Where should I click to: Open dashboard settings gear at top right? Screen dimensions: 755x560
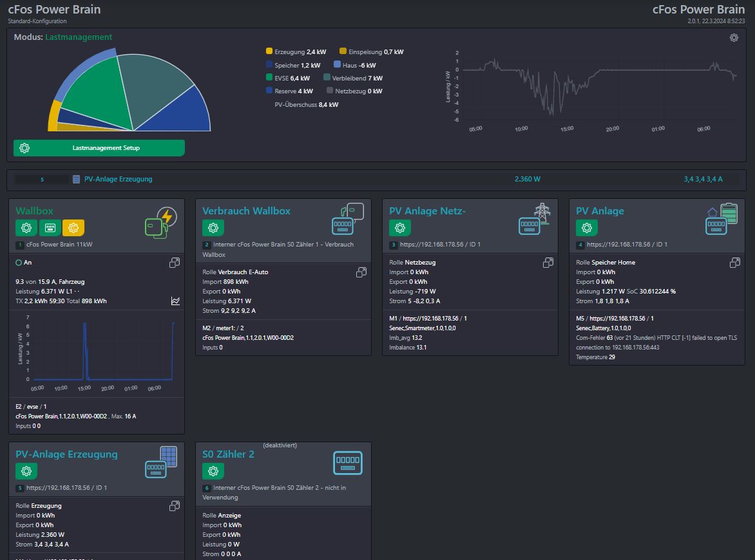coord(734,38)
